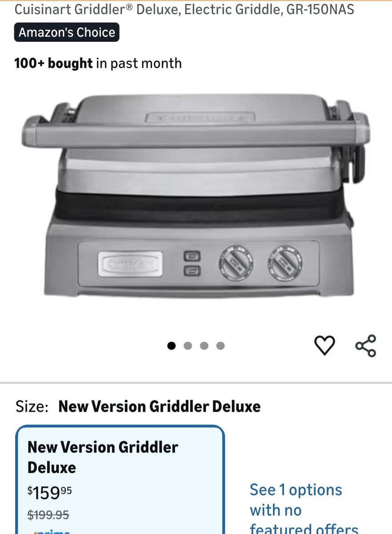Add item to wishlist with heart icon
Viewport: 392px width, 534px height.
click(324, 346)
